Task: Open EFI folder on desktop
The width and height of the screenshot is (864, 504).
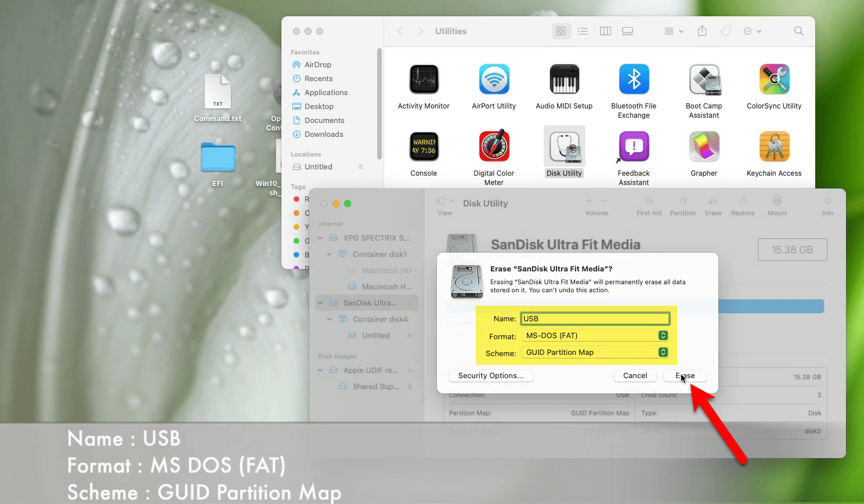Action: [218, 158]
